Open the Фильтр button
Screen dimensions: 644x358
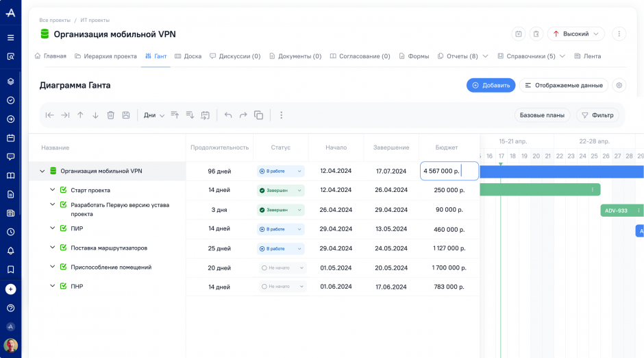pyautogui.click(x=597, y=115)
